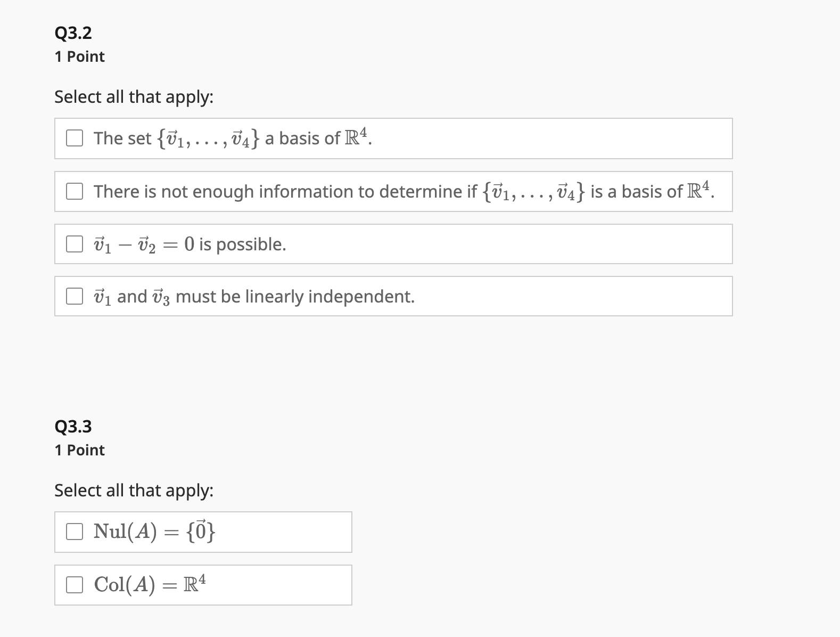Click 'Select all that apply' text for Q3.3

tap(134, 490)
